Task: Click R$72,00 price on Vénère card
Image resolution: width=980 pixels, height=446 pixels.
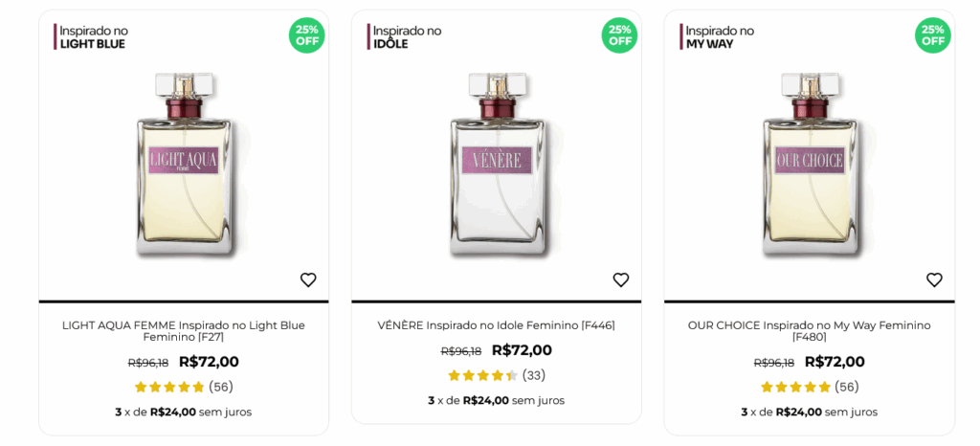Action: pyautogui.click(x=522, y=350)
